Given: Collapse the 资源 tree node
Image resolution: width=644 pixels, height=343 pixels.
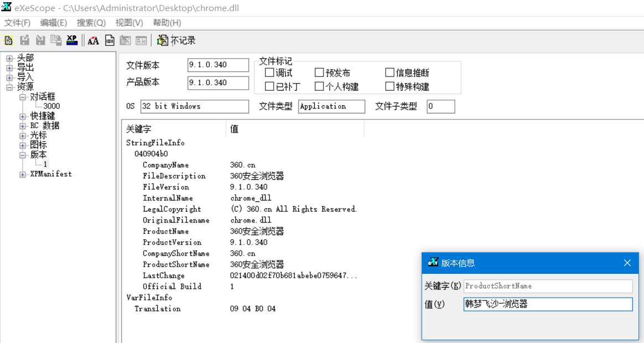Looking at the screenshot, I should tap(9, 87).
